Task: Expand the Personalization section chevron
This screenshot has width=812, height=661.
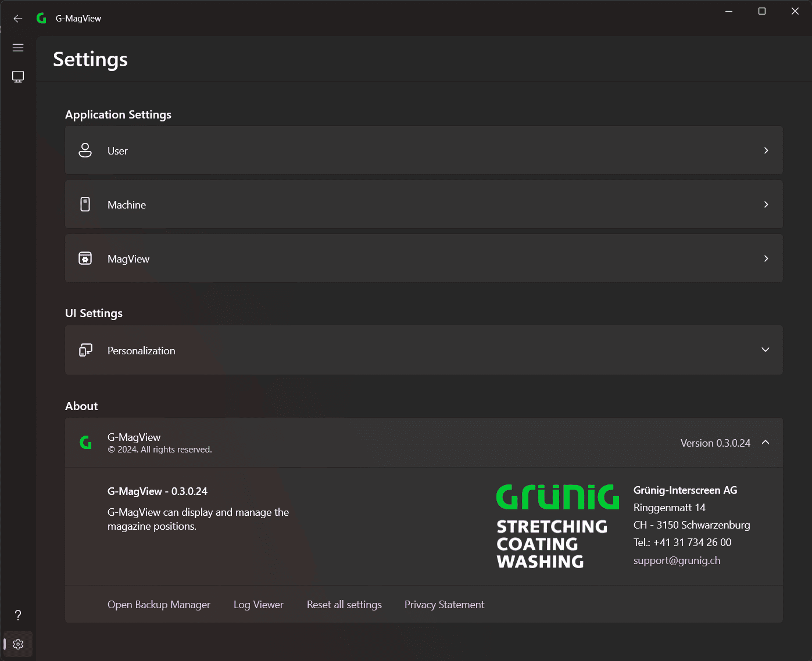Action: point(766,350)
